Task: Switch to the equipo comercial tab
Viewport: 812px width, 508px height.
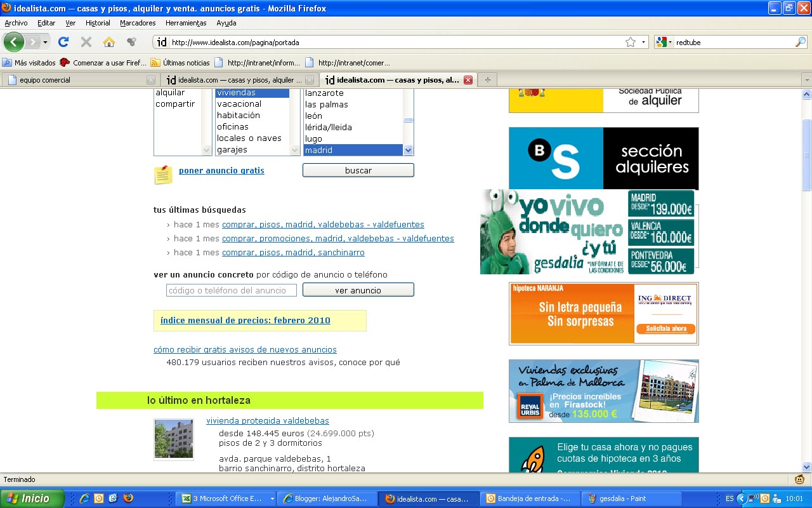Action: [x=81, y=80]
